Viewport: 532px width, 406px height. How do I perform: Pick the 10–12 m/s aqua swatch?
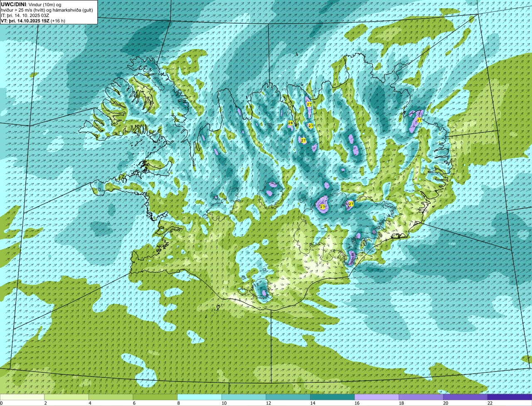click(244, 397)
